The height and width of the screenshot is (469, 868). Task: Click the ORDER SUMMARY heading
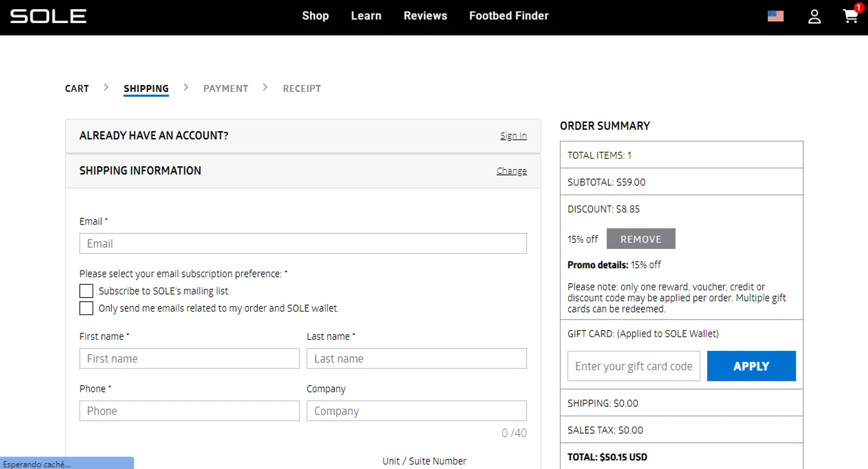[x=605, y=126]
